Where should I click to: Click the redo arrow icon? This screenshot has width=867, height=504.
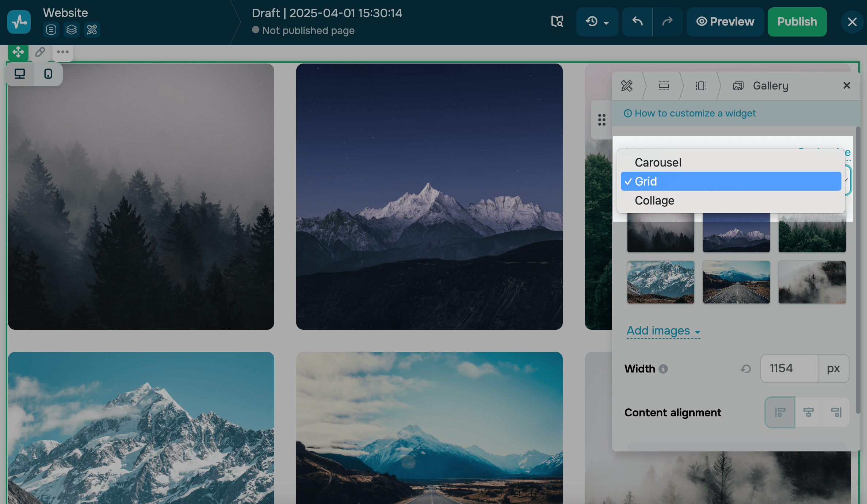pos(667,22)
